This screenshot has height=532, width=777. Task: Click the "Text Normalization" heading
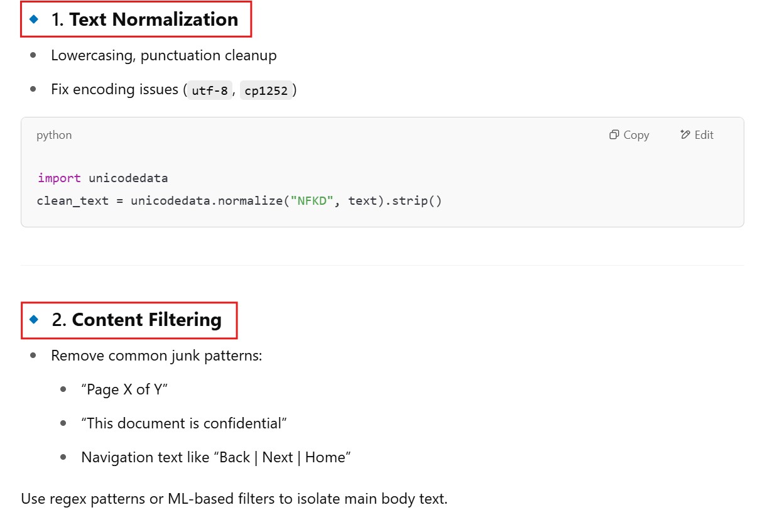point(153,19)
